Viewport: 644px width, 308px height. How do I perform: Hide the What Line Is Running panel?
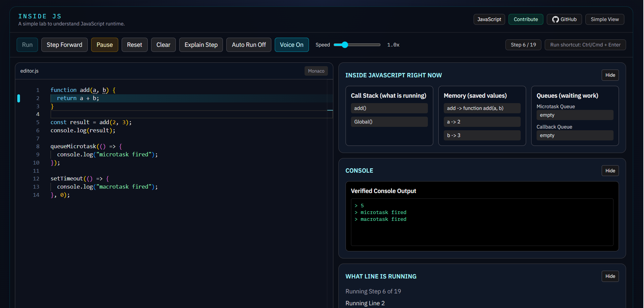click(x=610, y=276)
